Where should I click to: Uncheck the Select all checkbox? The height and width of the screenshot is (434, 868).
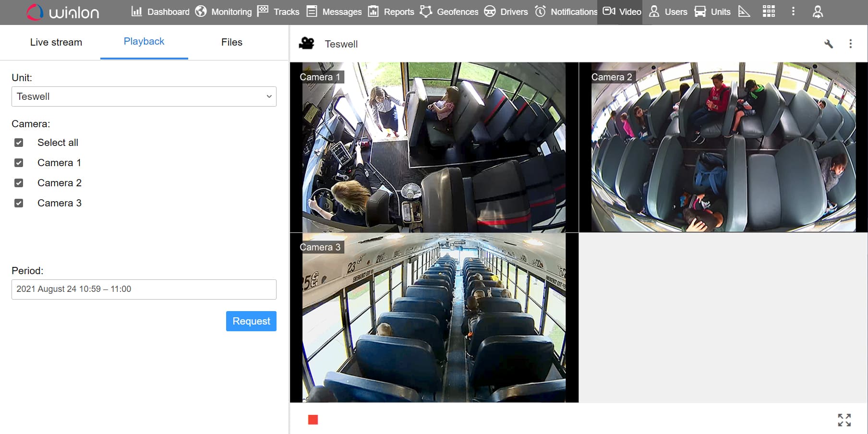19,143
